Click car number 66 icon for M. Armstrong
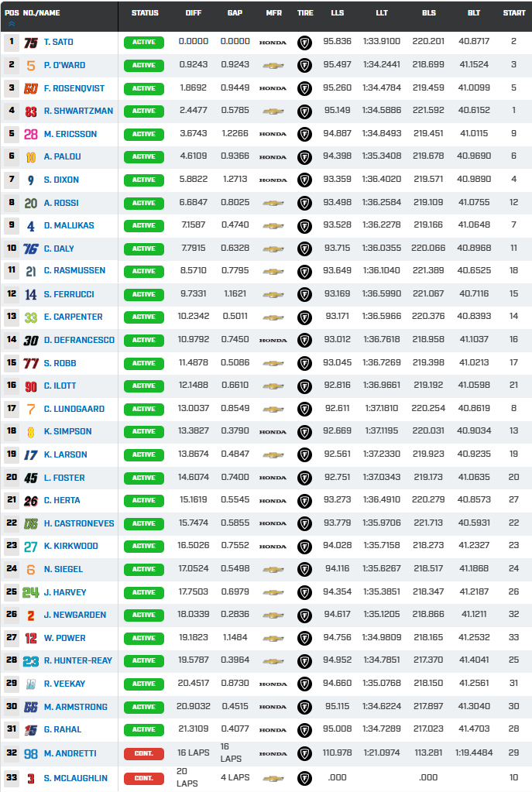The height and width of the screenshot is (792, 532). (x=31, y=707)
